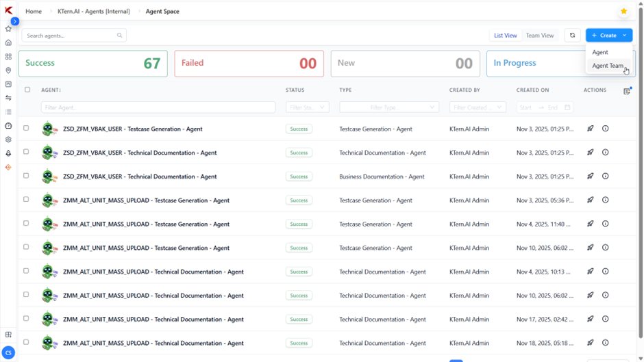Expand the Filter Created By dropdown

point(478,107)
